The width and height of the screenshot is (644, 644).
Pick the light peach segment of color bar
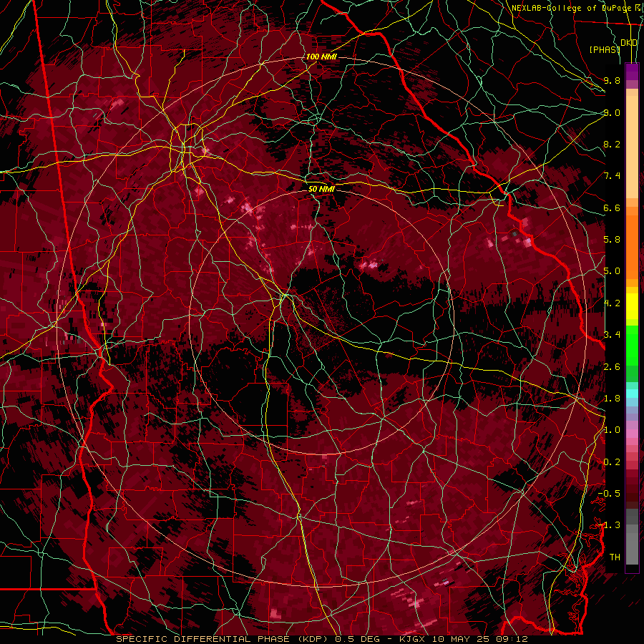(632, 148)
